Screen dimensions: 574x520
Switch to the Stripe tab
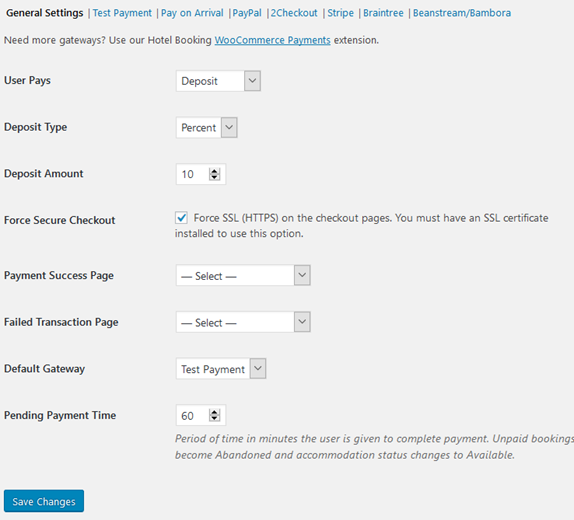pos(340,13)
